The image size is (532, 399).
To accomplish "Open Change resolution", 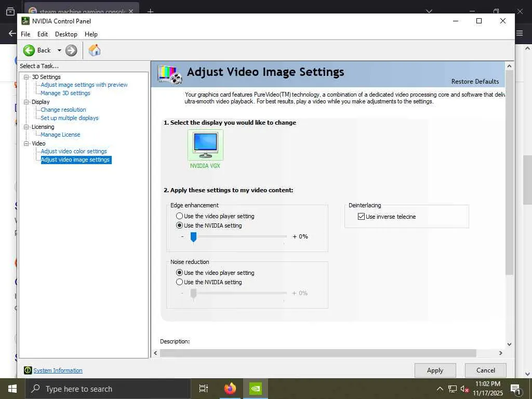I will [63, 110].
